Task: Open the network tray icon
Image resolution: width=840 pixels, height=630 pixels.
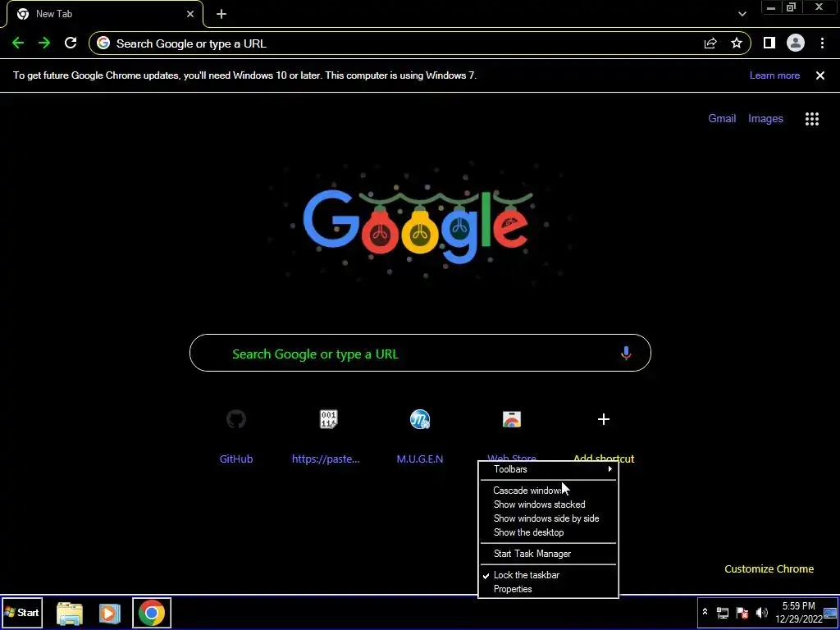Action: [723, 613]
